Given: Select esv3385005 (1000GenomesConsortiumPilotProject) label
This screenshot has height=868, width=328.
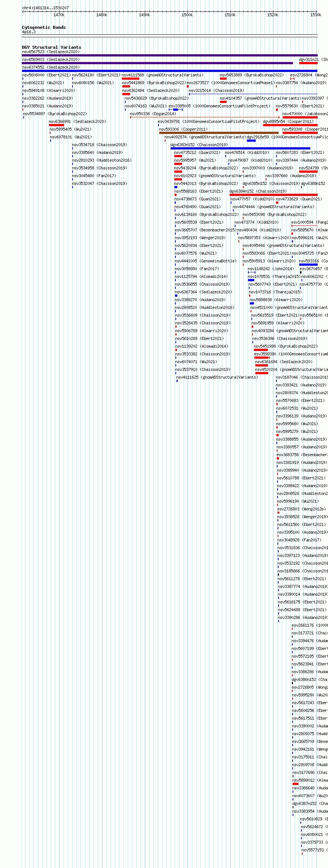Looking at the screenshot, I should coord(219,106).
